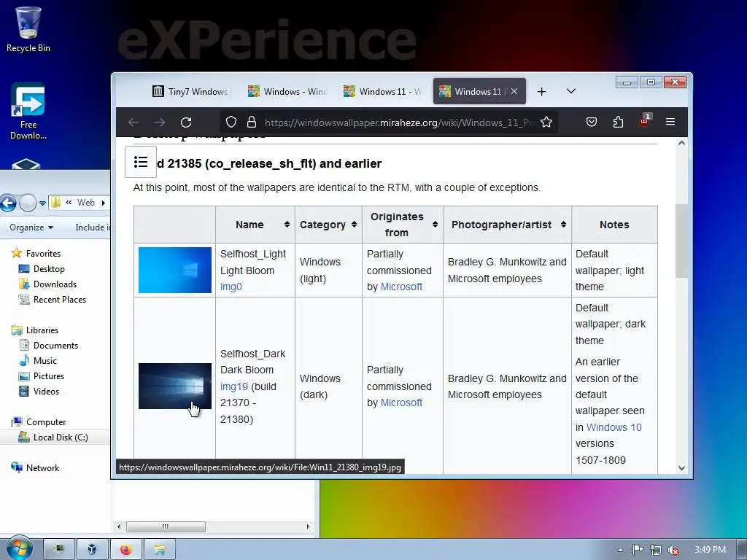Open the Action Center flag tray icon
The height and width of the screenshot is (560, 747).
(638, 550)
